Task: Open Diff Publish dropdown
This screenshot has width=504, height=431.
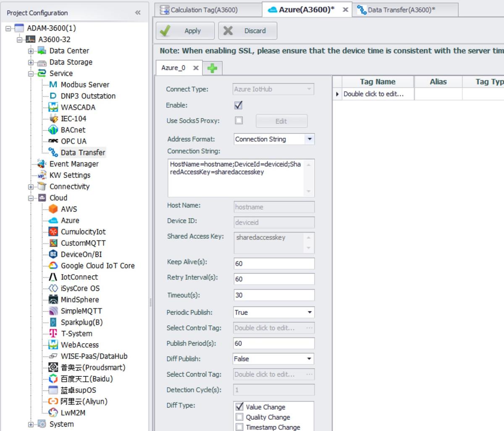Action: (x=310, y=359)
